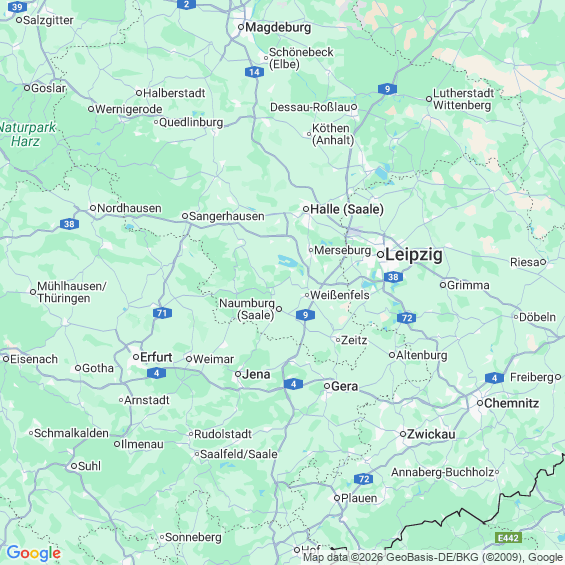The height and width of the screenshot is (565, 565).
Task: Click the Erfurt city label
Action: pos(156,357)
